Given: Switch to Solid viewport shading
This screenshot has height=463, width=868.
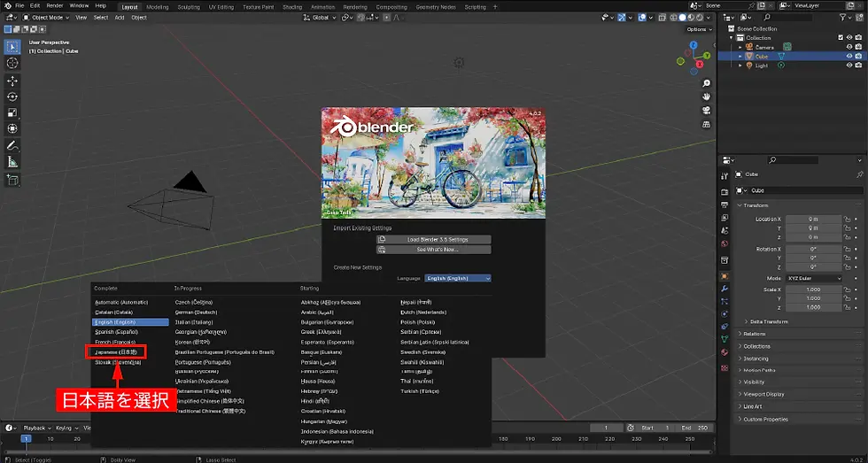Looking at the screenshot, I should coord(682,17).
